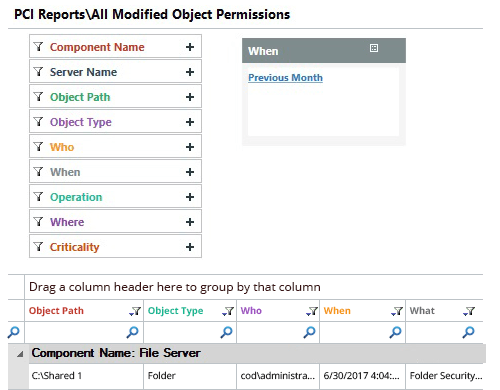
Task: Collapse the Component Name: File Server group
Action: (20, 354)
